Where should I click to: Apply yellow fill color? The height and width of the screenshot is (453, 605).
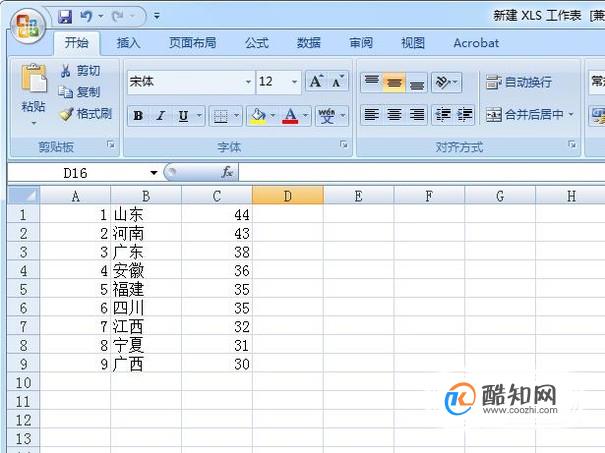coord(258,116)
